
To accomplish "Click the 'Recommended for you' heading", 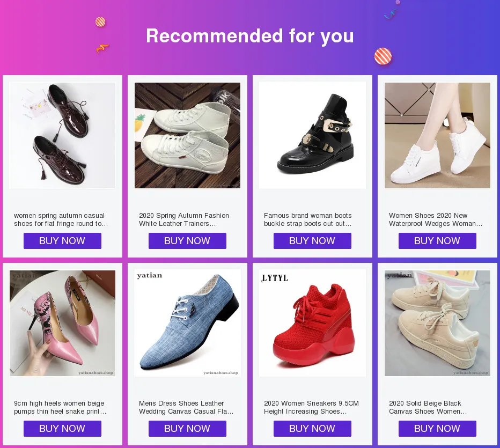I will (x=250, y=36).
